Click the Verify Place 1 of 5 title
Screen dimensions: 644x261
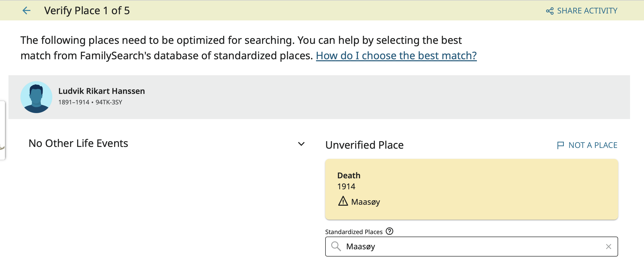[x=87, y=10]
